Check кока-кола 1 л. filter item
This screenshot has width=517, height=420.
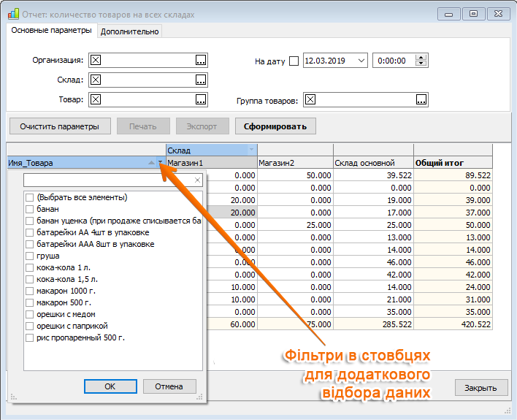pos(29,267)
